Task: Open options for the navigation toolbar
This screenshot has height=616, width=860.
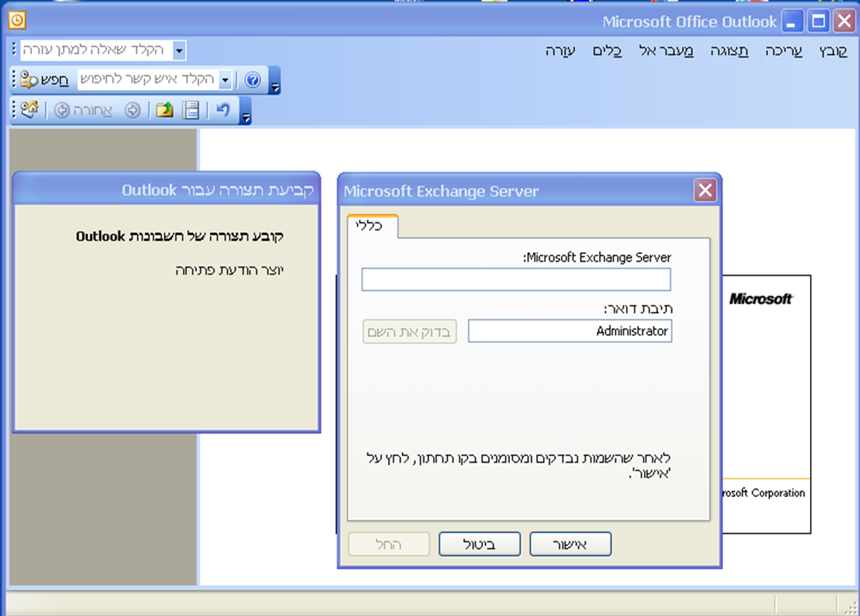Action: [x=246, y=111]
